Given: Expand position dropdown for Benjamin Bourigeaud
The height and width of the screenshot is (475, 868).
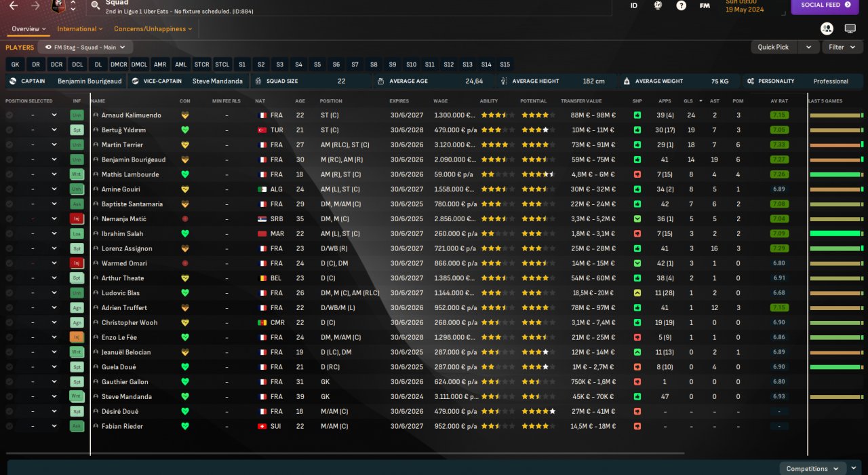Looking at the screenshot, I should pos(54,159).
